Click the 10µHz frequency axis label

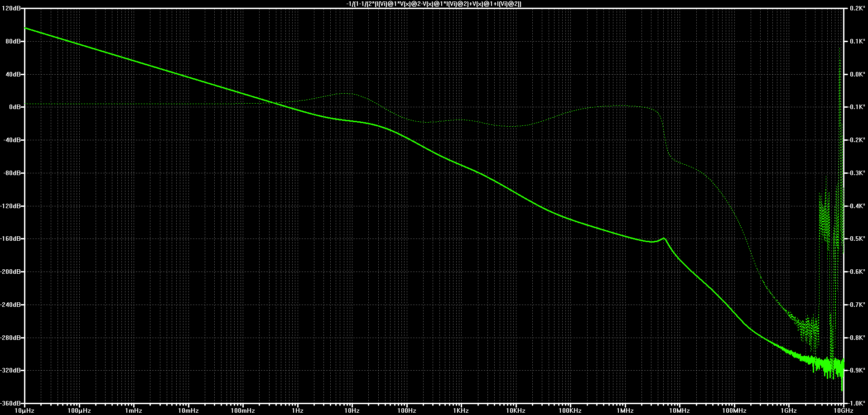[25, 411]
